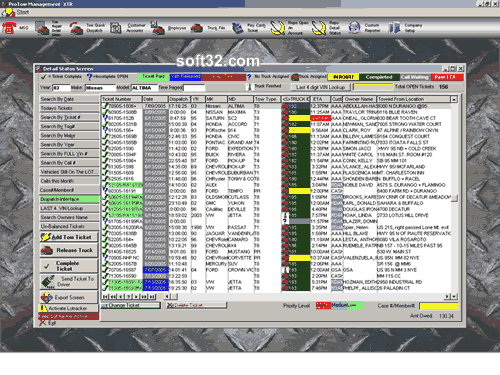Screen dimensions: 500x375
Task: Select the CROWN VIC row cell
Action: [x=240, y=270]
